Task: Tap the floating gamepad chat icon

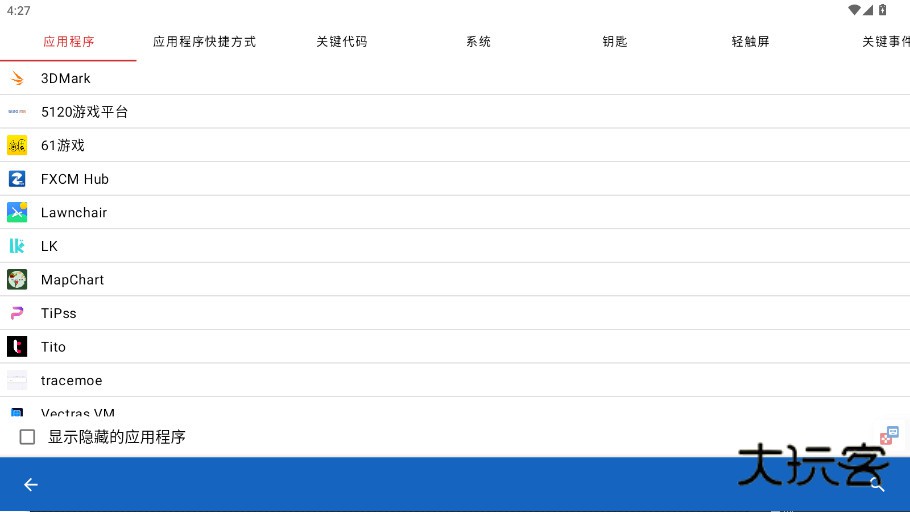Action: pyautogui.click(x=889, y=435)
